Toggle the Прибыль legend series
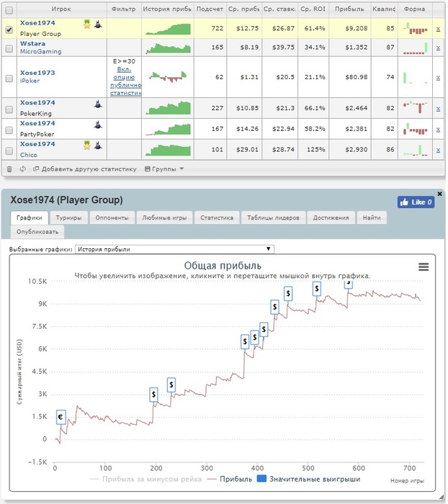 230,480
